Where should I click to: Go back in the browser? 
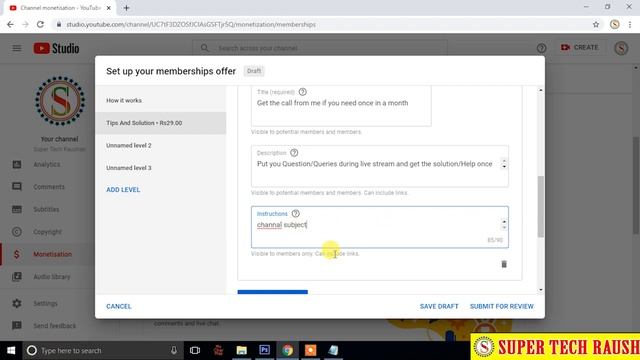coord(10,24)
